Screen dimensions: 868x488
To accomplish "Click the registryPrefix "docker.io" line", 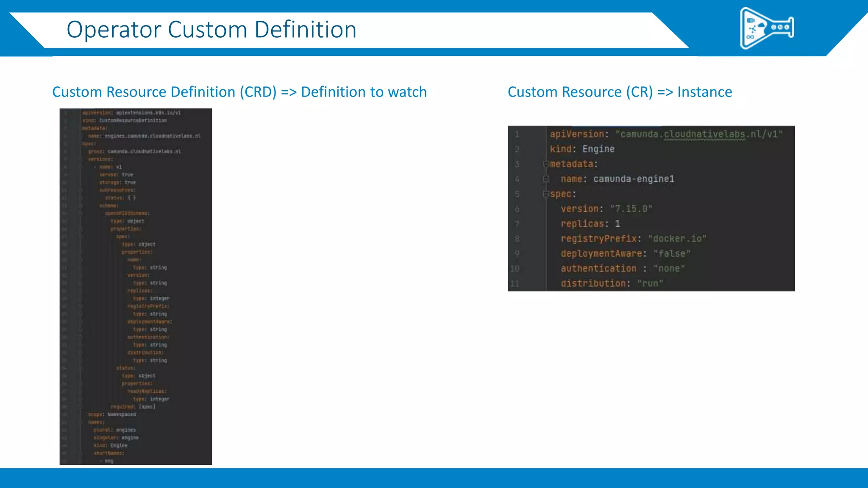I will pos(634,239).
